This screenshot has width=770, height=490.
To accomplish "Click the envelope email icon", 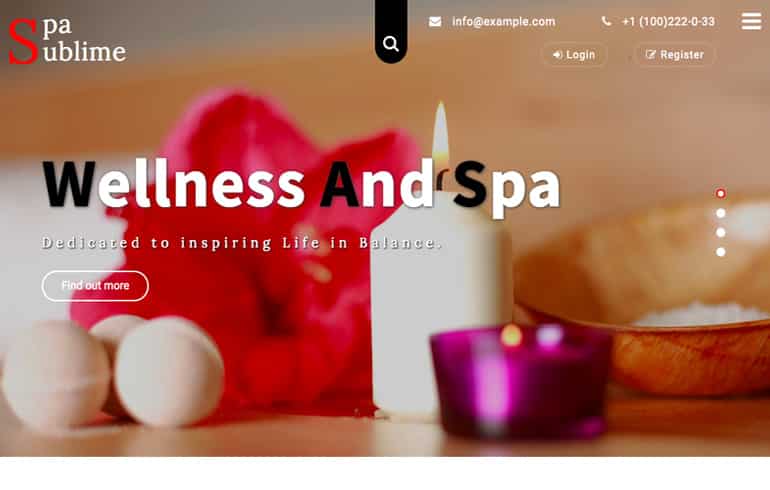I will [x=435, y=22].
